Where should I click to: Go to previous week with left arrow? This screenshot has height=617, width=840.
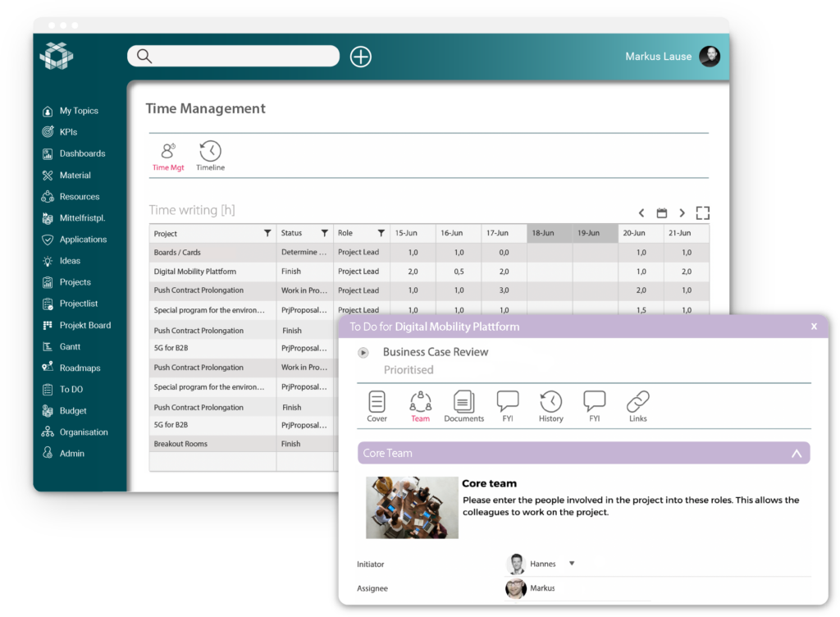point(641,213)
